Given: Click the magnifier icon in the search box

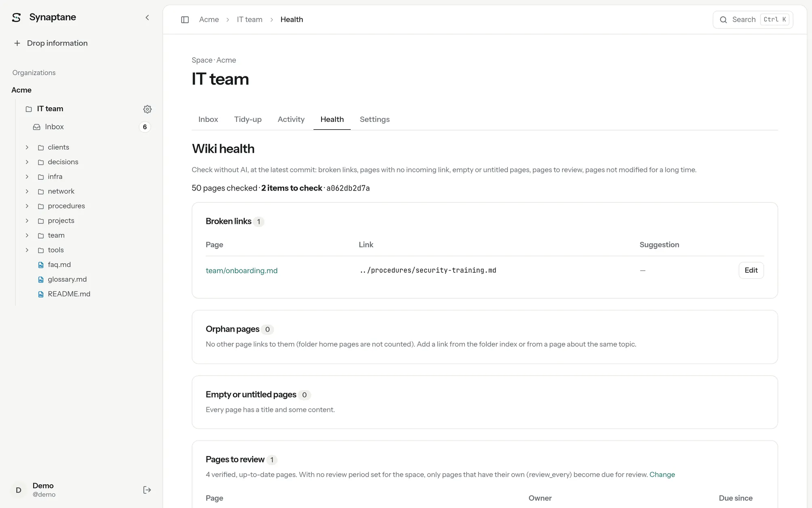Looking at the screenshot, I should coord(723,20).
